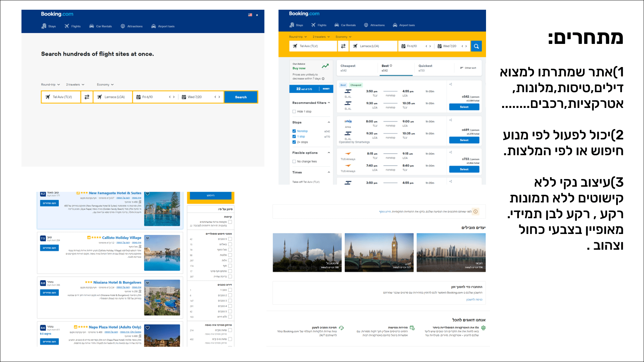The width and height of the screenshot is (644, 362).
Task: Click the share icon on first flight result
Action: 451,84
